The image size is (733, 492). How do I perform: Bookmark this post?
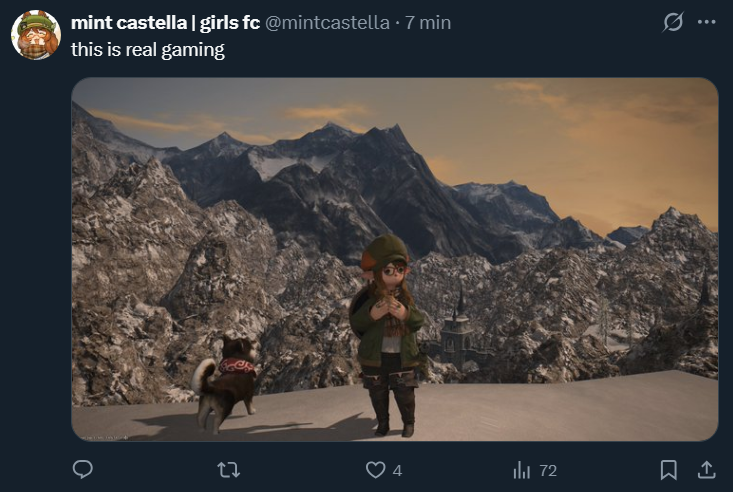pos(668,470)
